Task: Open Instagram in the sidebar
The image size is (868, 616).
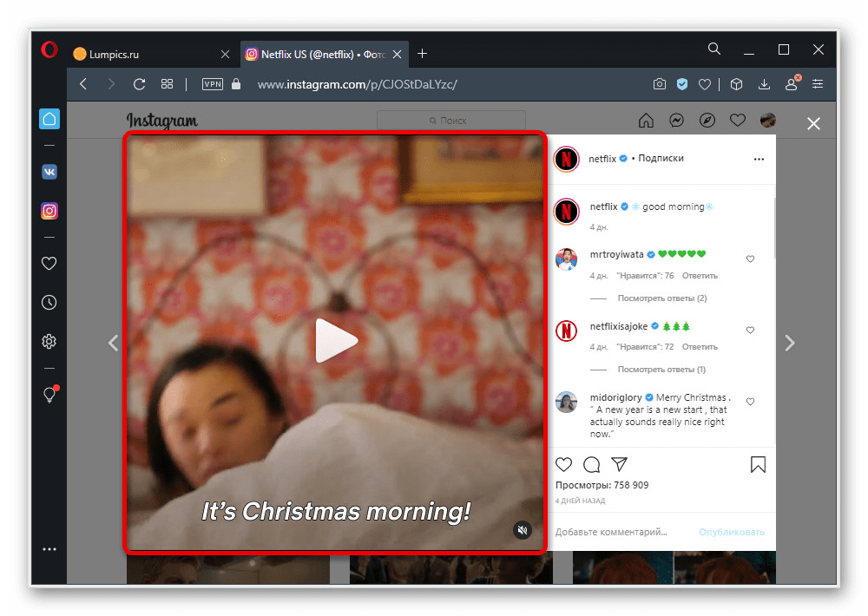Action: (x=49, y=211)
